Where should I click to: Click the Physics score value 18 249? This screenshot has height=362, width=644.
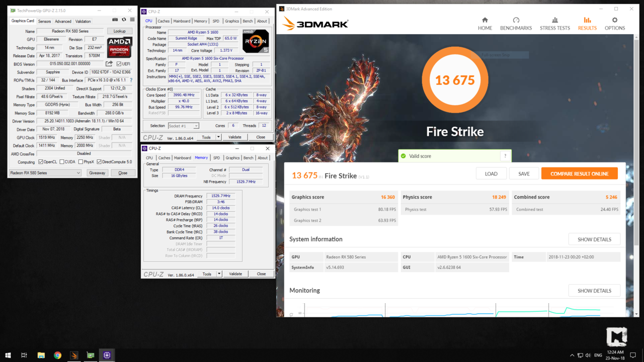tap(499, 198)
